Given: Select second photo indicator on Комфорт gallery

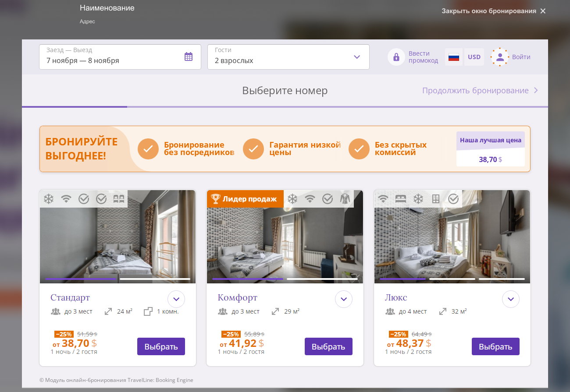Looking at the screenshot, I should (322, 279).
